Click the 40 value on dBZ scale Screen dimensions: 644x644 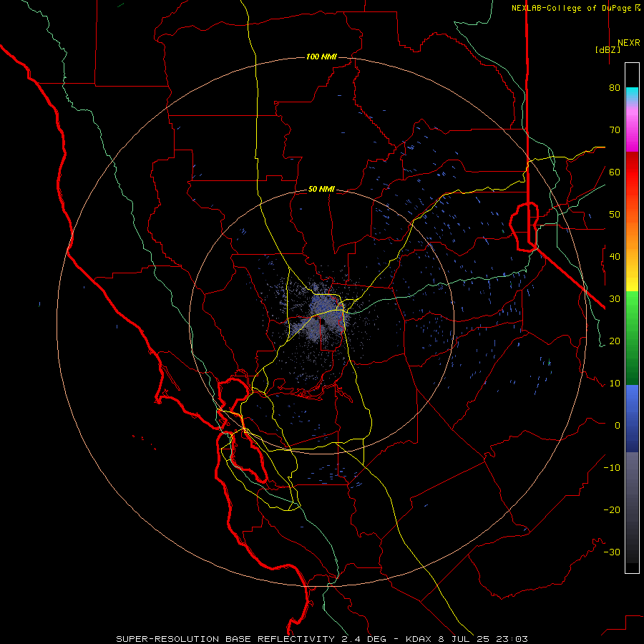pyautogui.click(x=615, y=257)
